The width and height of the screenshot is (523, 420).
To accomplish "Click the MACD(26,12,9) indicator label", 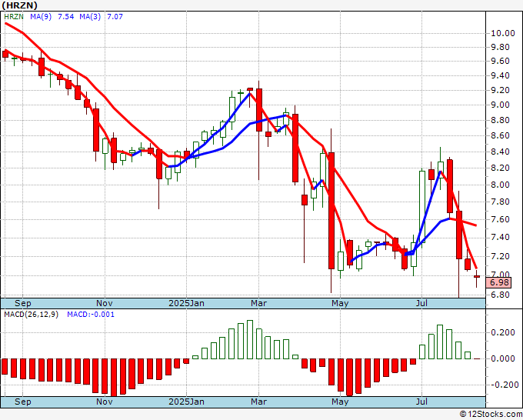I will pyautogui.click(x=31, y=315).
